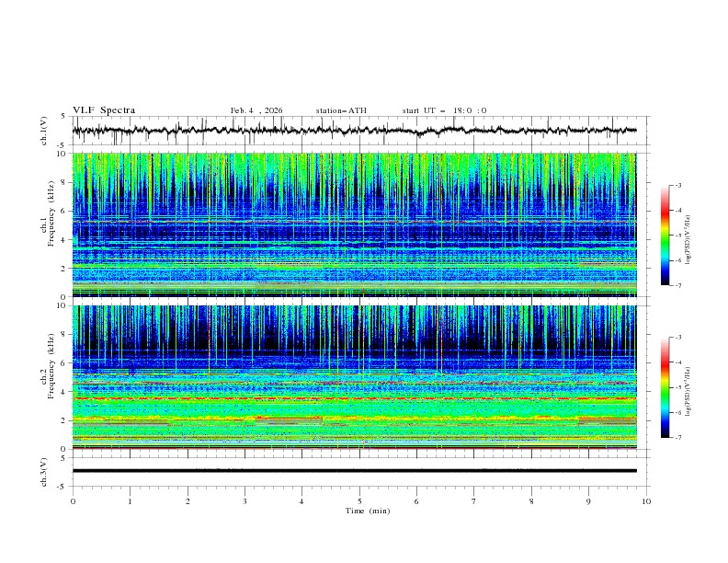728x563 pixels.
Task: Click the ch.2 spectrogram "6" kHz tick label
Action: (x=65, y=363)
